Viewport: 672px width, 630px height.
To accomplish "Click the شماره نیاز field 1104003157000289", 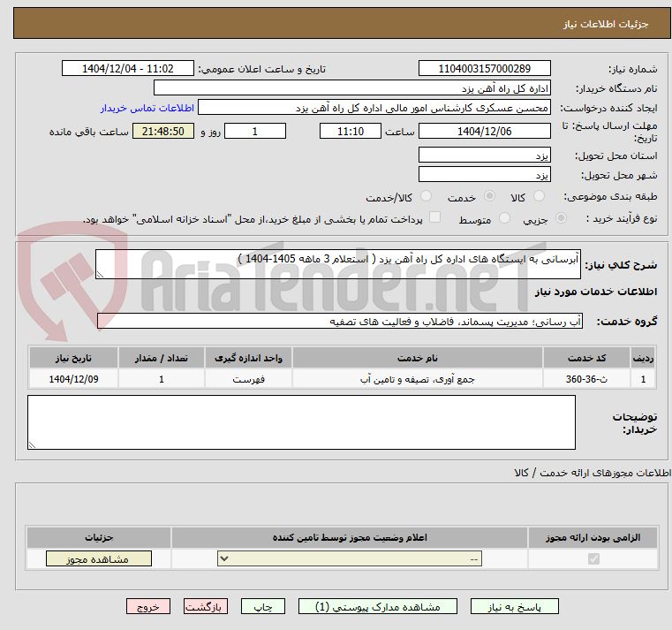I will point(484,68).
